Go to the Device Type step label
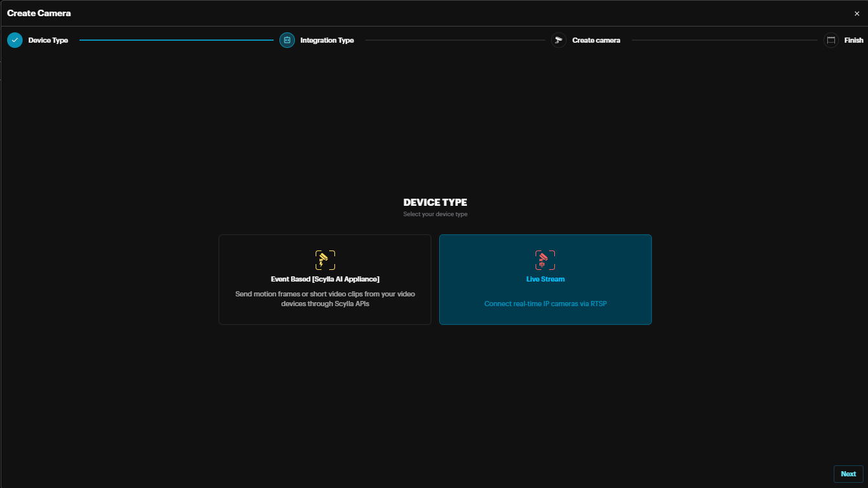Screen dimensions: 868x488 (x=48, y=40)
